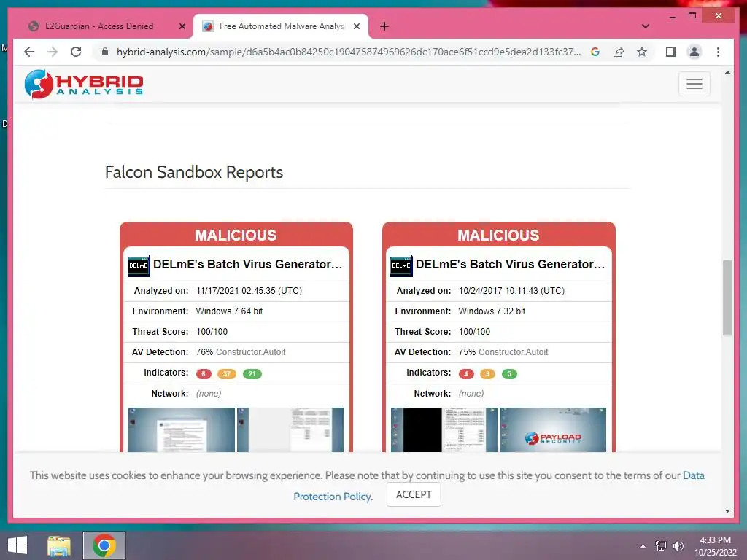This screenshot has height=560, width=747.
Task: Open the hamburger navigation menu
Action: tap(694, 84)
